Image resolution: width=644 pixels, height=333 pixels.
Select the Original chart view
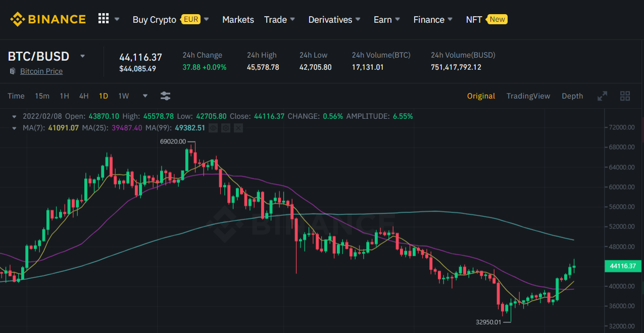point(481,96)
